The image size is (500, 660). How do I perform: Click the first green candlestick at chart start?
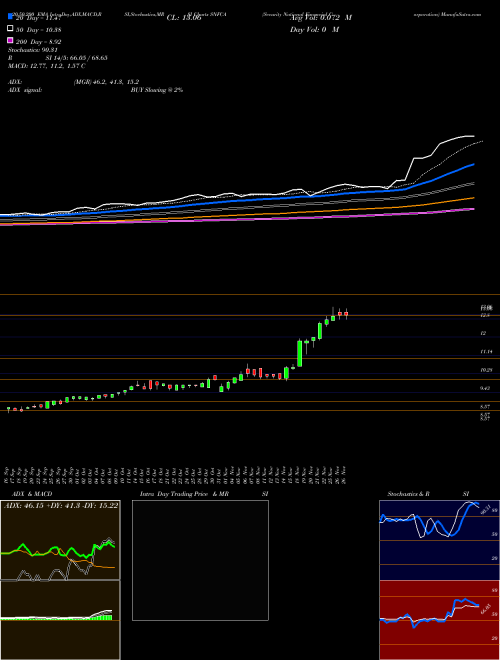(8, 408)
